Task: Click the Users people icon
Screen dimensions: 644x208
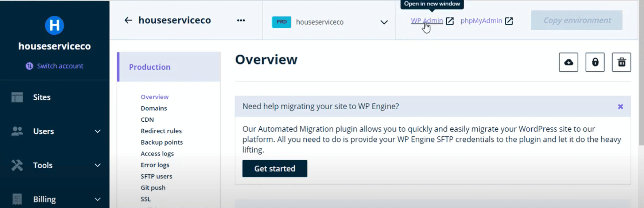Action: tap(17, 131)
